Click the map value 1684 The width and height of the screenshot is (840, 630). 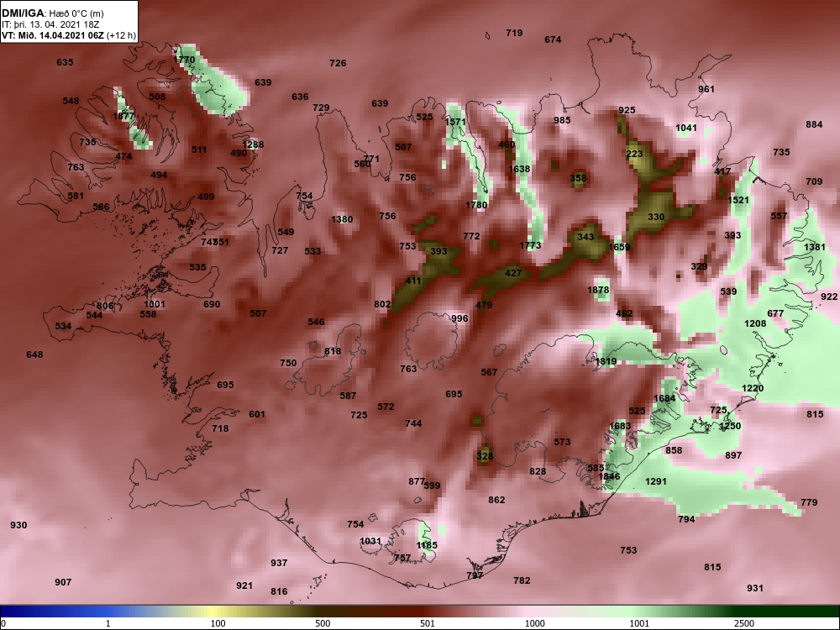[x=664, y=398]
